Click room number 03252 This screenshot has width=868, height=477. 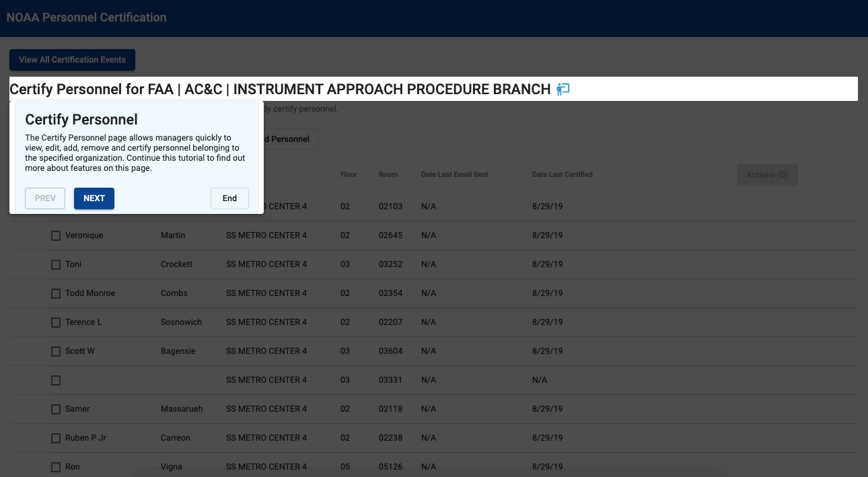click(x=390, y=264)
